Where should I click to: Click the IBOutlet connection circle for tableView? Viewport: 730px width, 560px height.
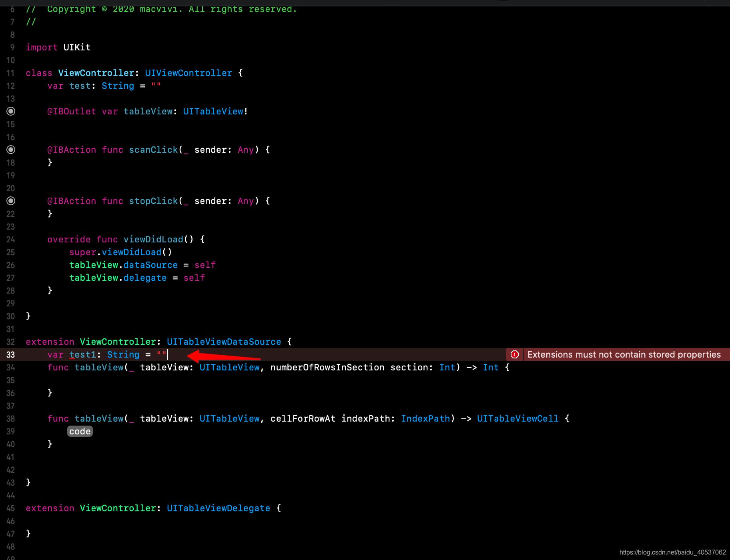[x=11, y=111]
